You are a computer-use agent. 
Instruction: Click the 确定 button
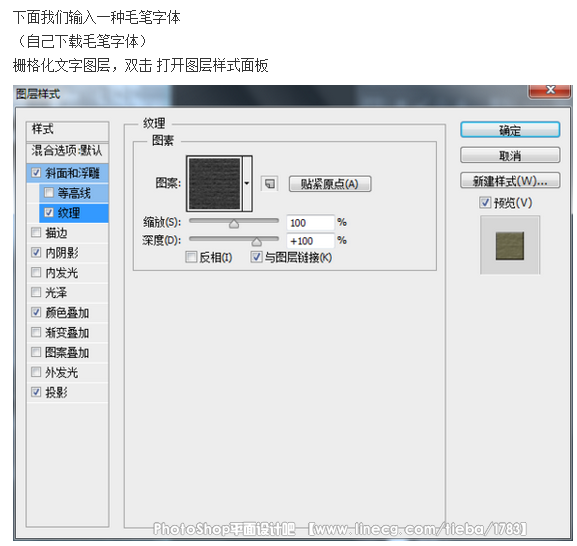pyautogui.click(x=510, y=130)
